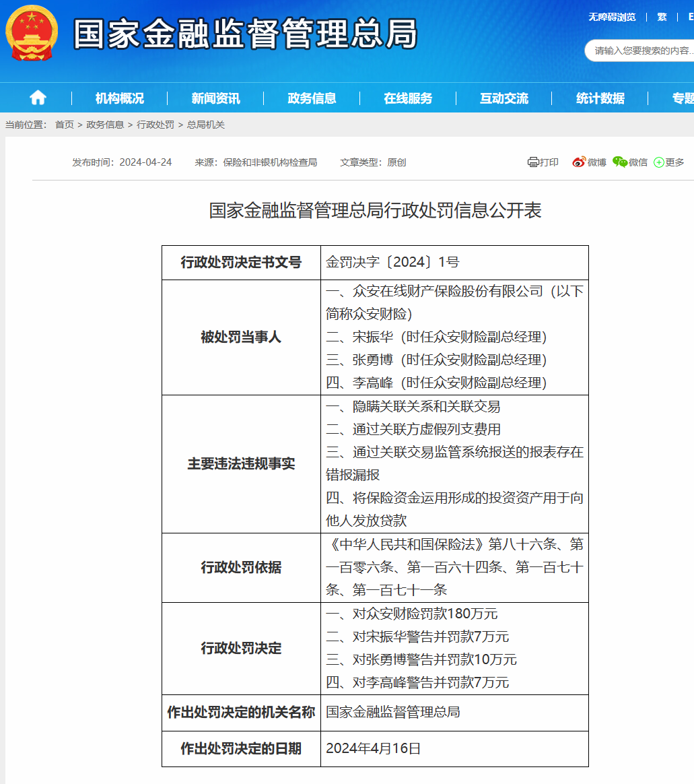Image resolution: width=694 pixels, height=784 pixels.
Task: Open the 统计数据 menu
Action: (x=600, y=98)
